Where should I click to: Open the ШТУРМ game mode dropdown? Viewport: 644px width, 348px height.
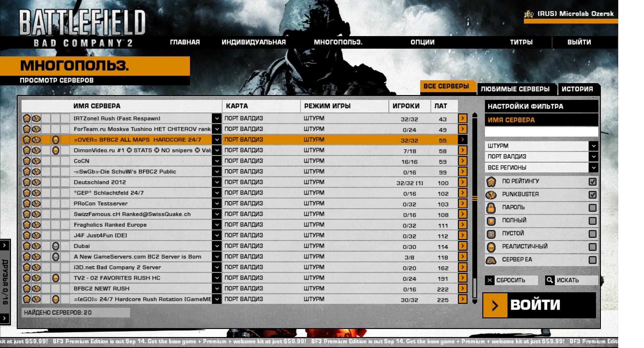[x=593, y=146]
